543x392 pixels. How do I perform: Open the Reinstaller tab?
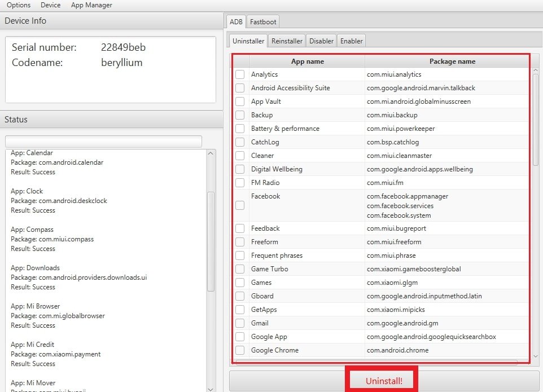[x=287, y=41]
